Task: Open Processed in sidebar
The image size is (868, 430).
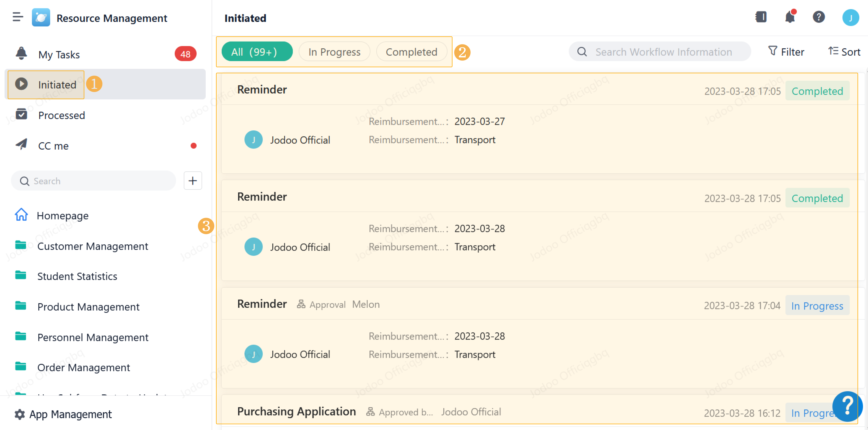Action: (105, 115)
